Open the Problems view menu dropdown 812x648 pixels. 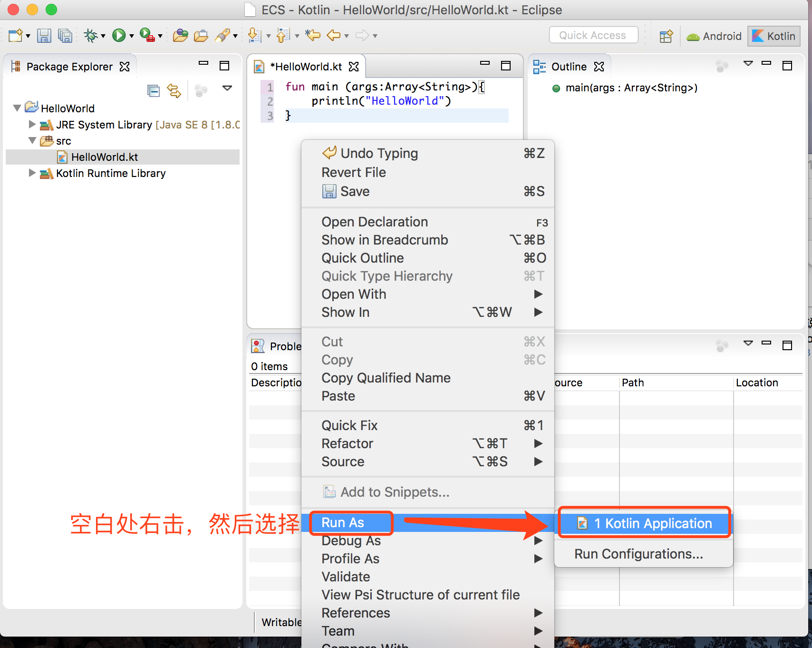(x=748, y=343)
